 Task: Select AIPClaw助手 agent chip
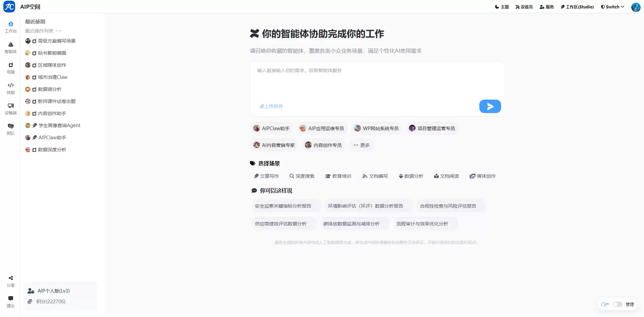point(271,128)
